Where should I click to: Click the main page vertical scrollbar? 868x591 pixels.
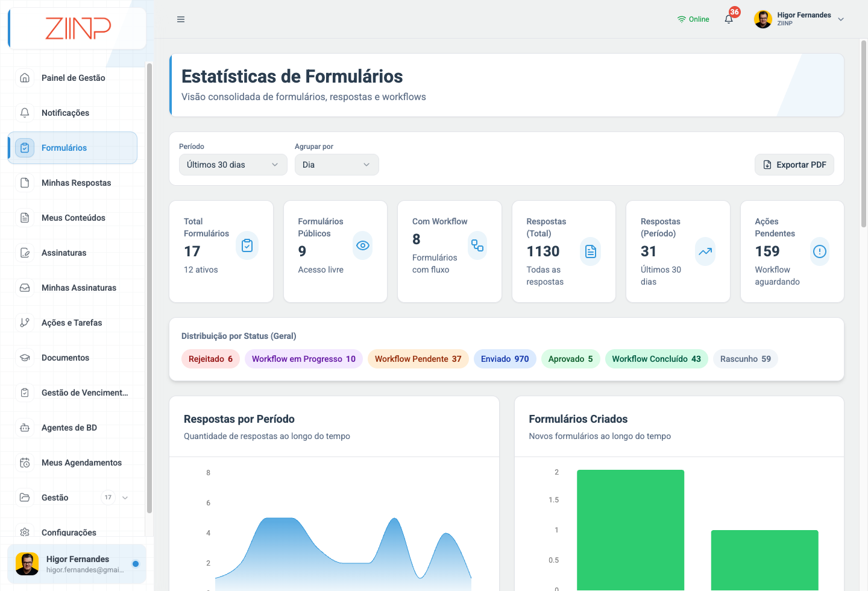pyautogui.click(x=863, y=134)
